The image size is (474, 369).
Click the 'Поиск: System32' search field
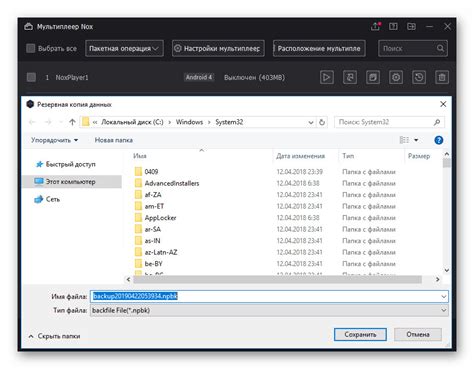point(389,122)
